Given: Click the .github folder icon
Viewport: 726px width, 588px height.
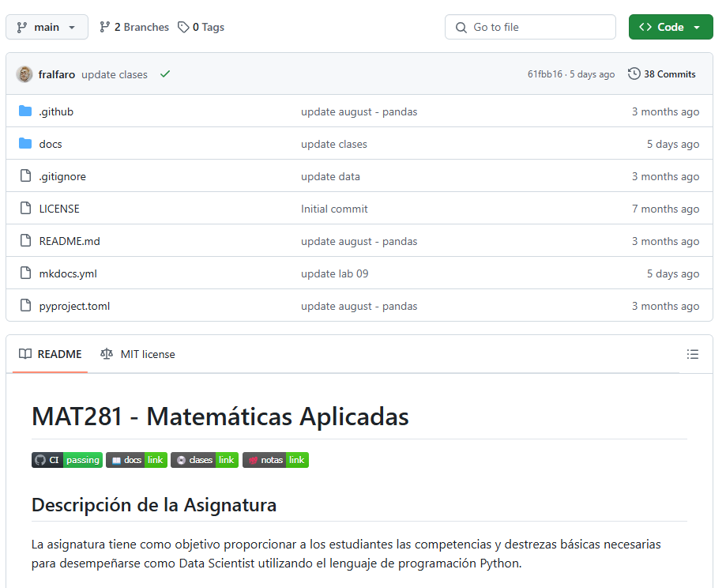Looking at the screenshot, I should [25, 111].
